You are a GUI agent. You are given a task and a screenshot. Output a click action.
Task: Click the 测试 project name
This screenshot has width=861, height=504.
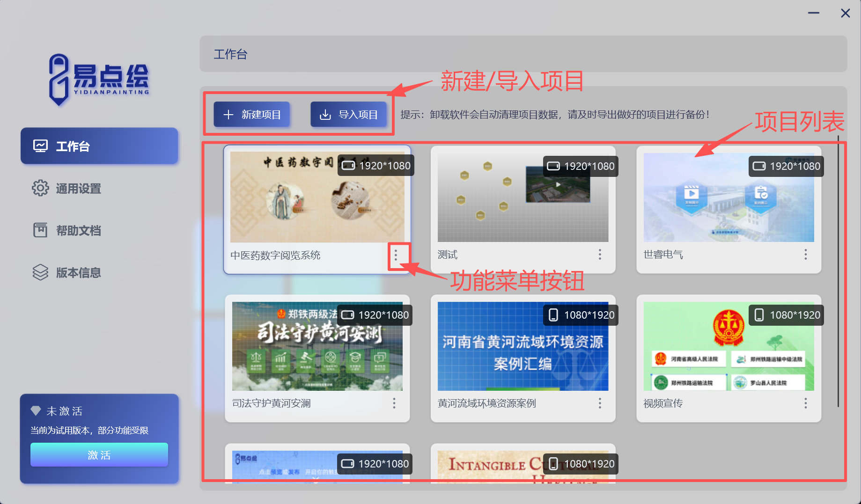point(448,255)
